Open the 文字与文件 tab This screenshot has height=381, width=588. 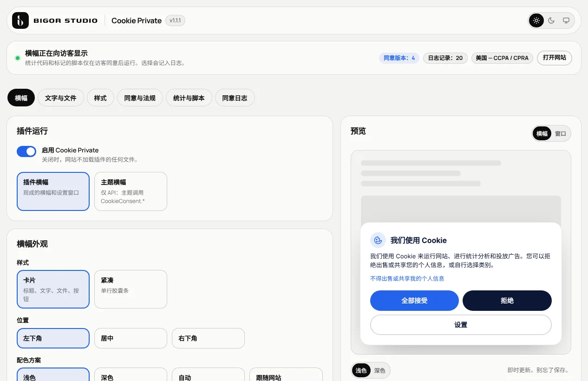pyautogui.click(x=61, y=98)
